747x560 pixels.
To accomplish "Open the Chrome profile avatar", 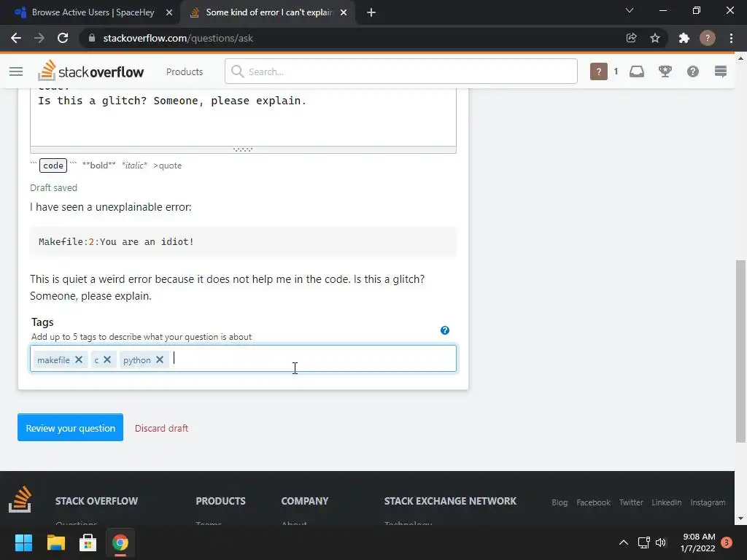I will (x=708, y=38).
